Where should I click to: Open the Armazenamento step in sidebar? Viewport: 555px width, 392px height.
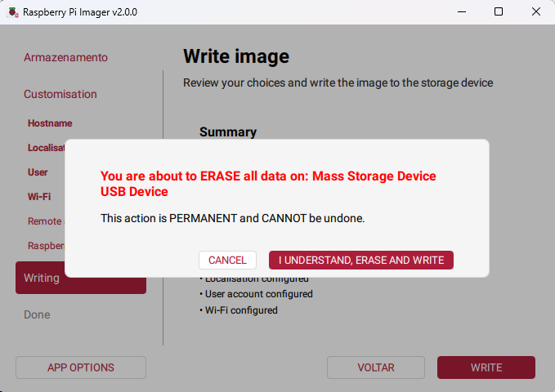65,57
